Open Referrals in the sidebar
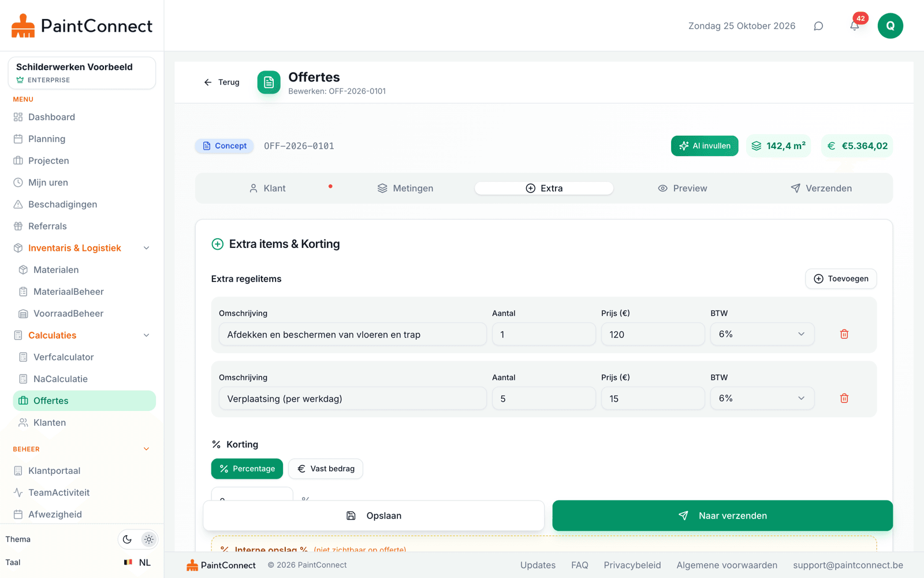This screenshot has width=924, height=578. [x=84, y=227]
